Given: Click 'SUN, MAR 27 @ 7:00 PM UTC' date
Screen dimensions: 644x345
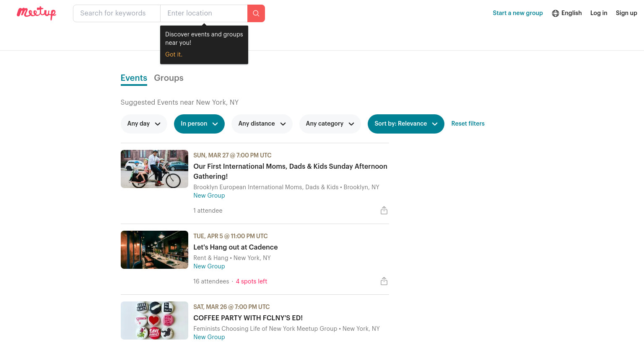Looking at the screenshot, I should click(232, 155).
